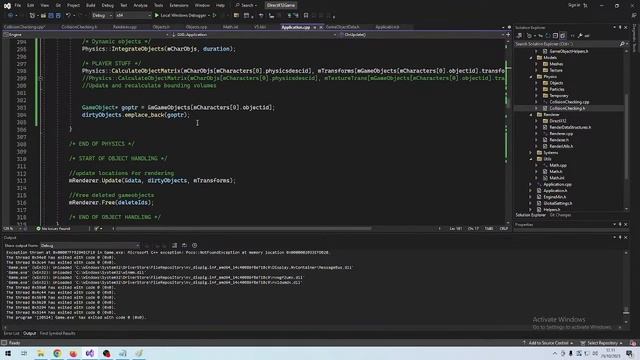Open Show output from Debug dropdown
This screenshot has height=360, width=640.
tap(90, 245)
